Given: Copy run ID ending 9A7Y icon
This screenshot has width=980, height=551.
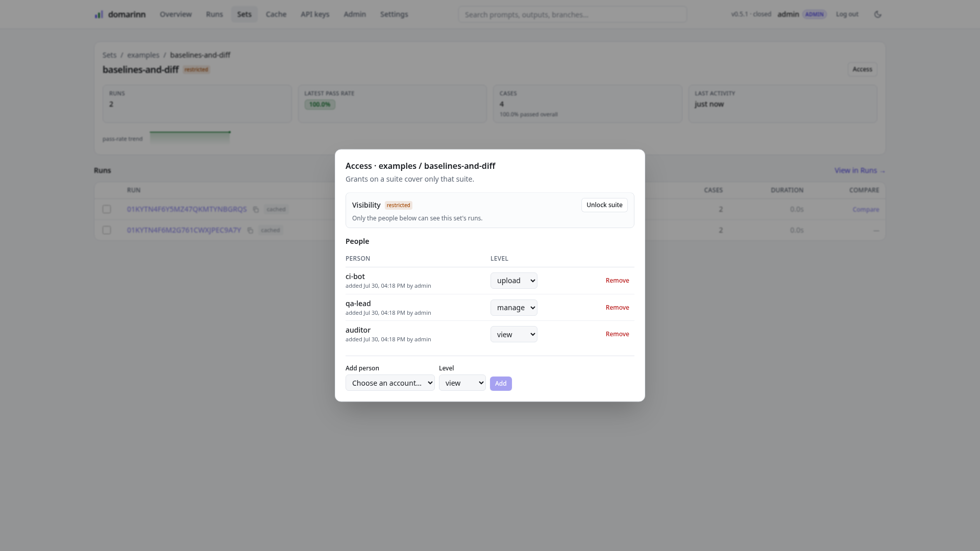Looking at the screenshot, I should coord(250,231).
